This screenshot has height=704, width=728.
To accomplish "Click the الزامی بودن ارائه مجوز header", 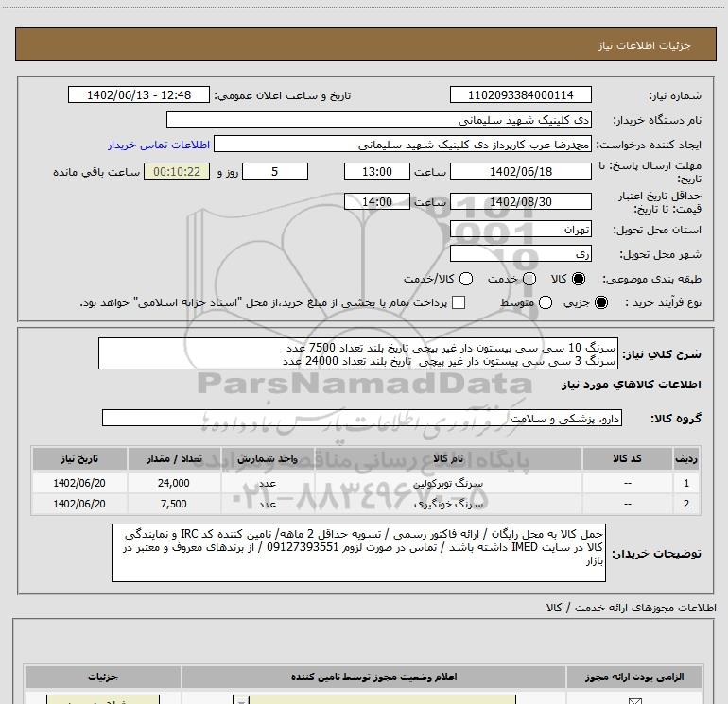I will pos(634,678).
